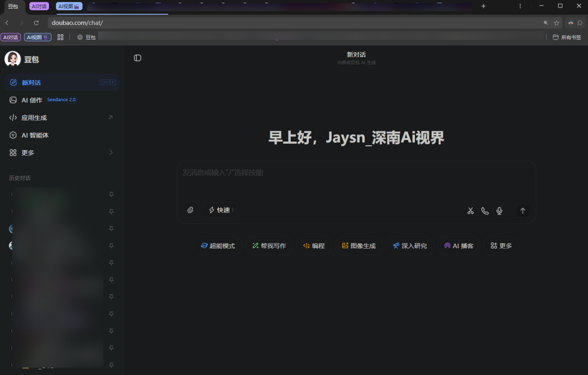The width and height of the screenshot is (588, 375).
Task: Click 深入研究 skill button
Action: pos(409,245)
